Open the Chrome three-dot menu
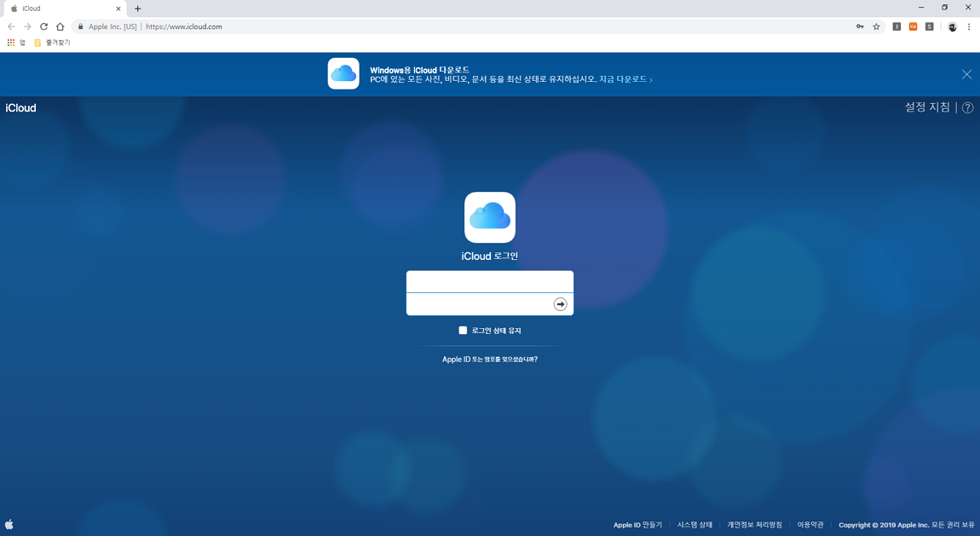Viewport: 980px width, 536px height. (x=969, y=26)
